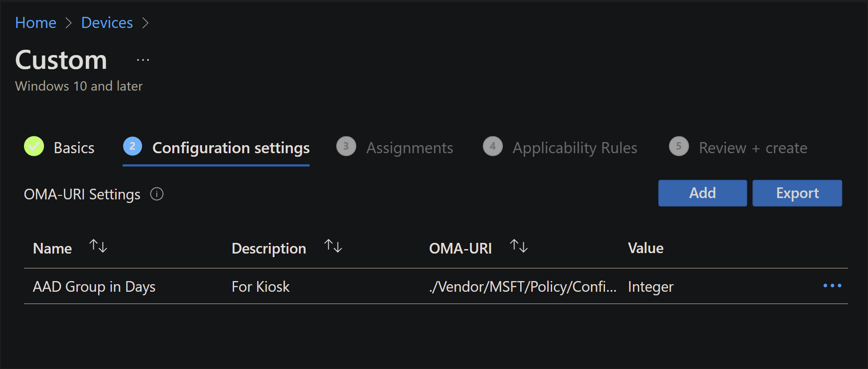868x369 pixels.
Task: Go to the Basics tab
Action: pos(74,148)
